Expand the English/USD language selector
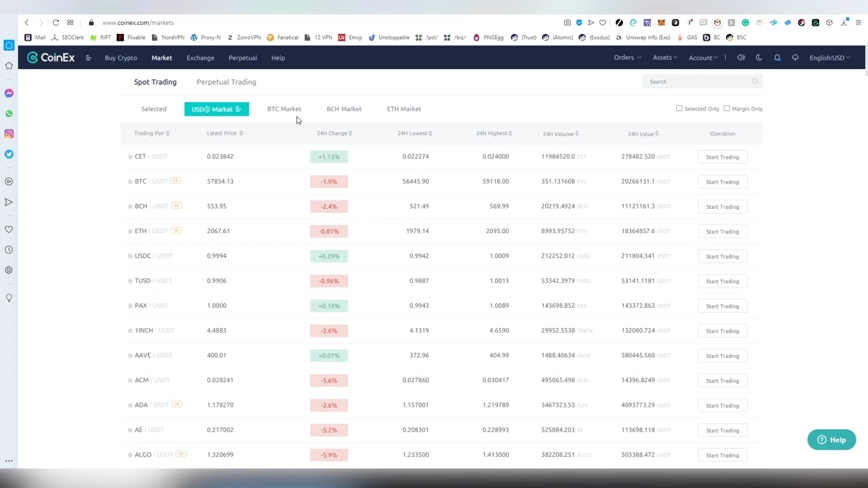The height and width of the screenshot is (488, 868). click(829, 58)
